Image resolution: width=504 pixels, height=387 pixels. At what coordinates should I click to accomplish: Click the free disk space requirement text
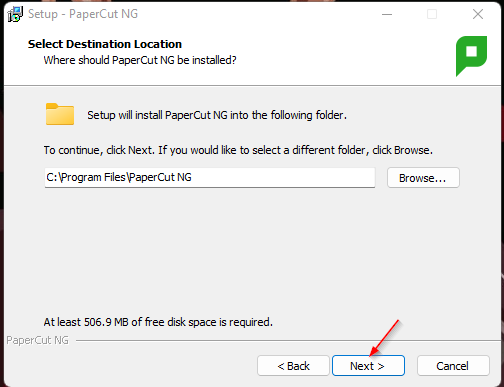[x=158, y=322]
